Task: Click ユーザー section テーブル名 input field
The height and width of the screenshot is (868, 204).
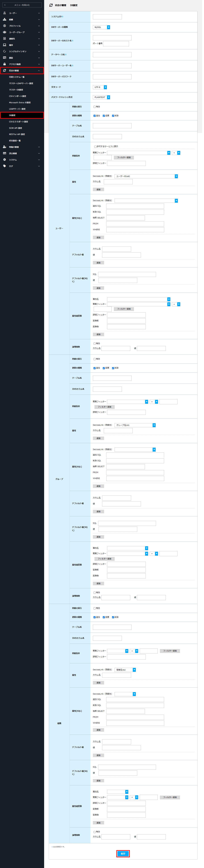Action: point(112,126)
